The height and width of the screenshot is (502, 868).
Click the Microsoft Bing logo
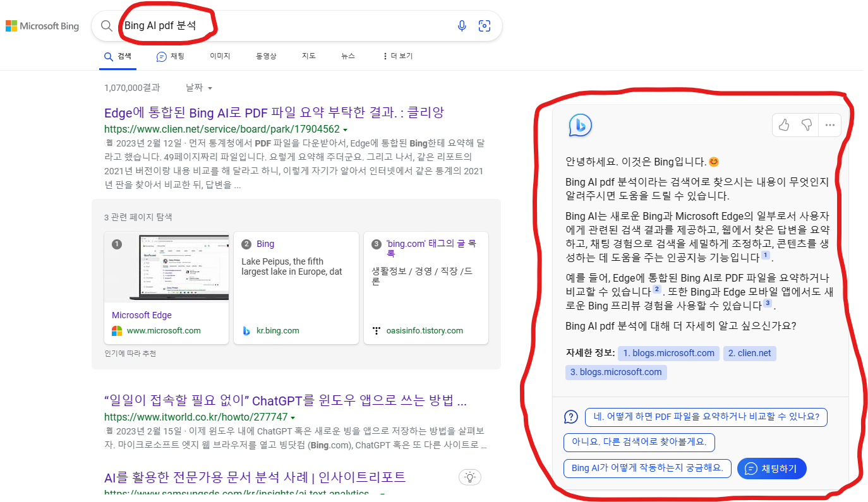point(42,25)
